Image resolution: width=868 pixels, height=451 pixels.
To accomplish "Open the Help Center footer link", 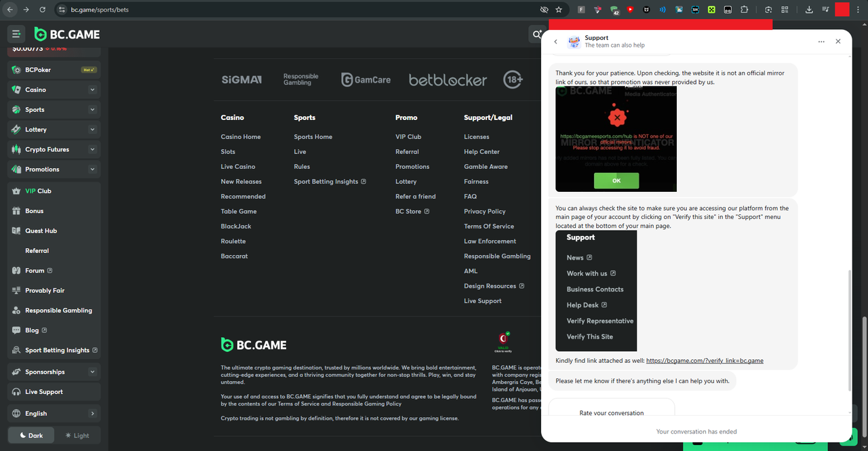I will click(x=481, y=152).
